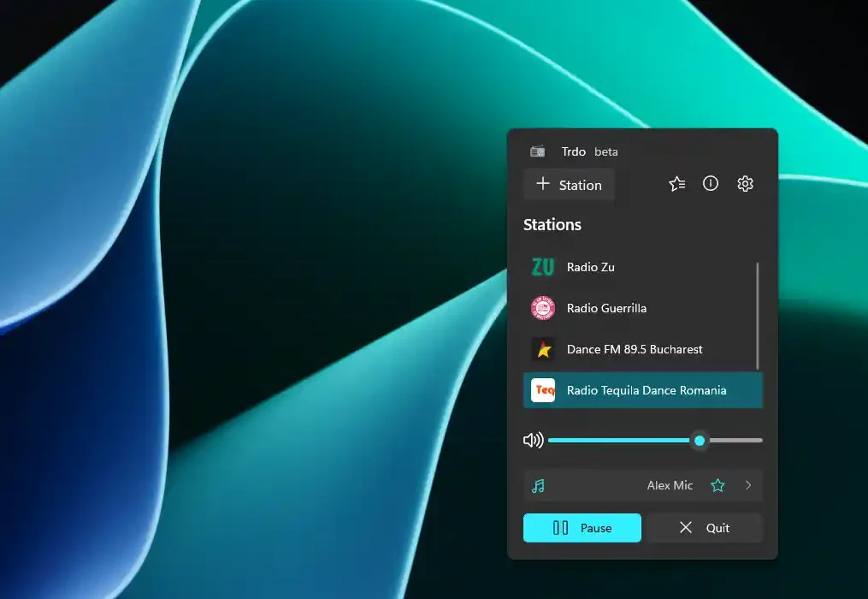Image resolution: width=868 pixels, height=599 pixels.
Task: Expand song details with the chevron arrow
Action: pos(748,486)
